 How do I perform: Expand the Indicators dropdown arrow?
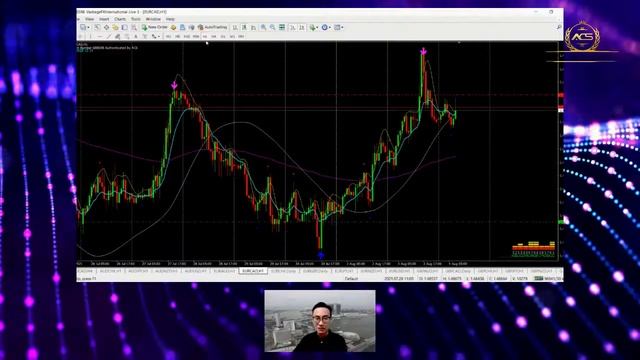pyautogui.click(x=317, y=27)
